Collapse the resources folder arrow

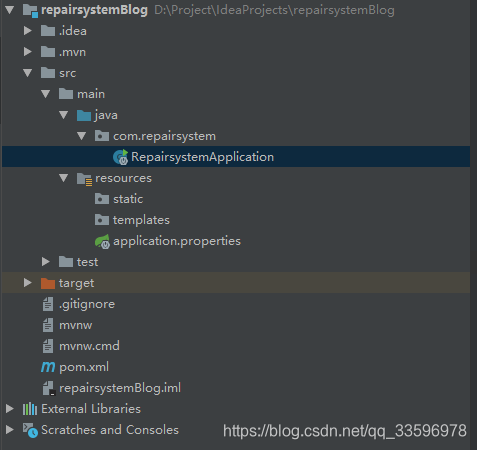[x=64, y=178]
